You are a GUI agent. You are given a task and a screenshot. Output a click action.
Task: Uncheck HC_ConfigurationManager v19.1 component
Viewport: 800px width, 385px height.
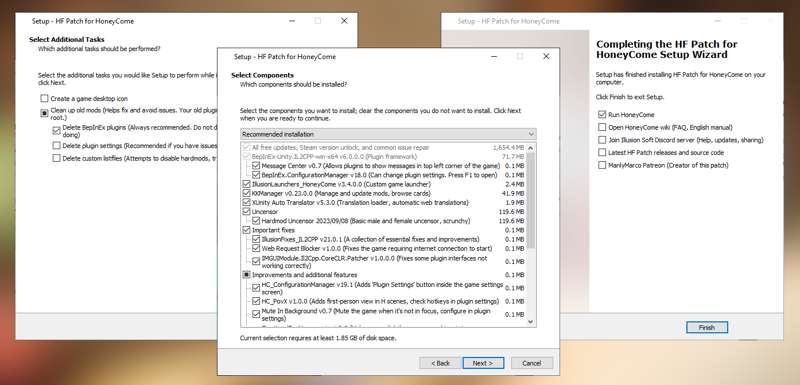(x=256, y=288)
